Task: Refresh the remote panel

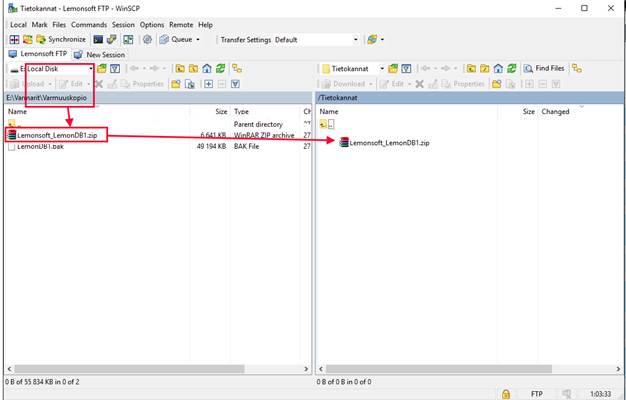Action: [512, 69]
